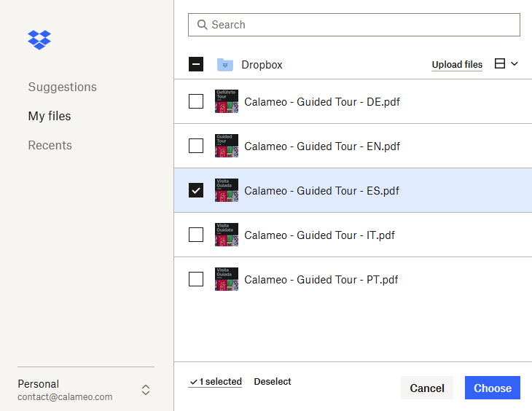Click the IT.pdf file thumbnail
Viewport: 532px width, 411px height.
coord(227,235)
